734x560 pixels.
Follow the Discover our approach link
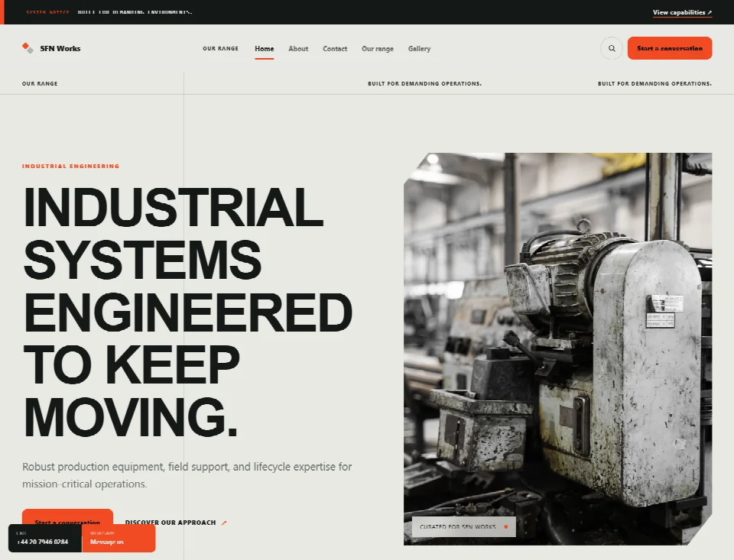[x=176, y=523]
